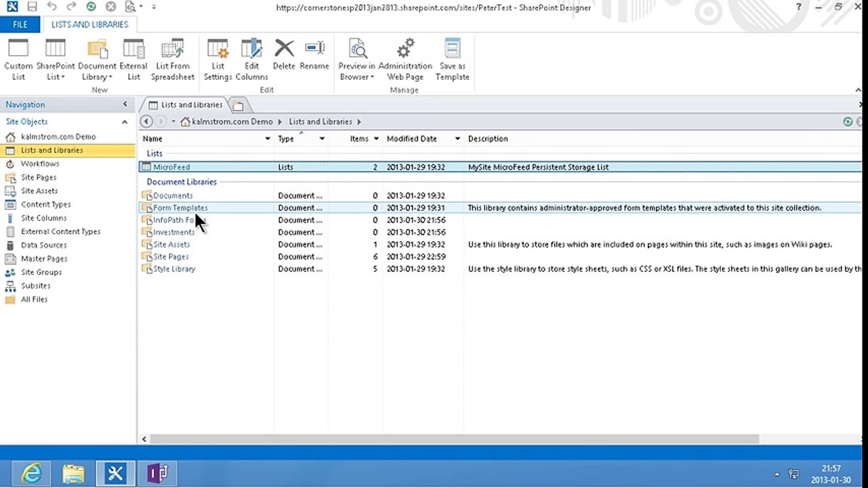This screenshot has width=868, height=488.
Task: Open All Files in the Navigation pane
Action: (34, 300)
